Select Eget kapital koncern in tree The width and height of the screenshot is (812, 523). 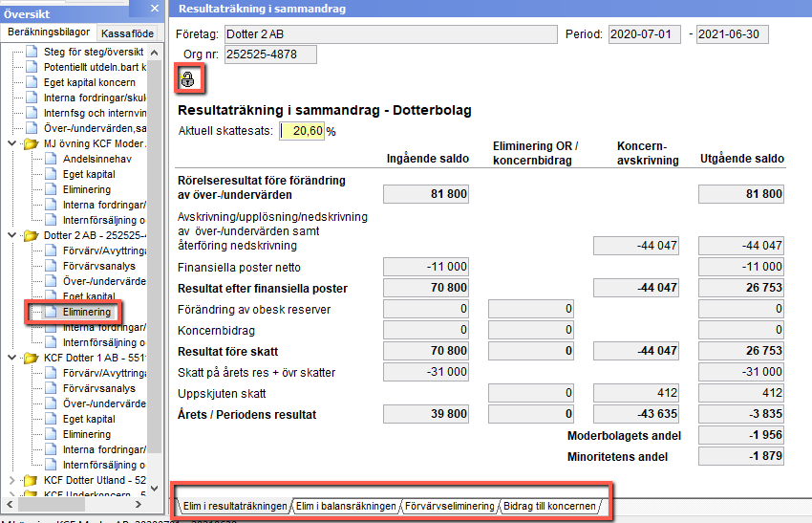(x=89, y=82)
